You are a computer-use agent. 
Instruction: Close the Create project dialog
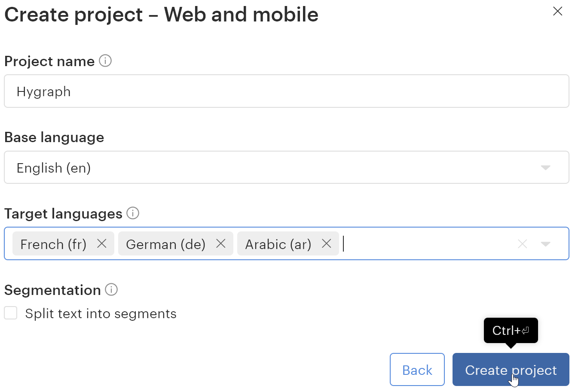tap(557, 11)
